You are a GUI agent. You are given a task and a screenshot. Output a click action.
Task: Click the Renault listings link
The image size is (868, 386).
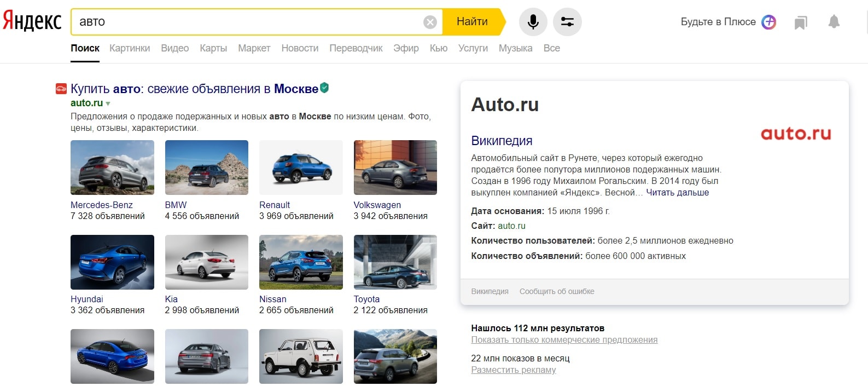[275, 205]
